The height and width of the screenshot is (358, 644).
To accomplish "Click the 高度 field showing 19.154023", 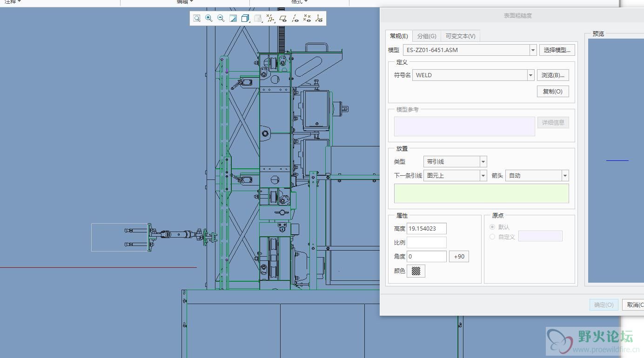I will tap(427, 228).
